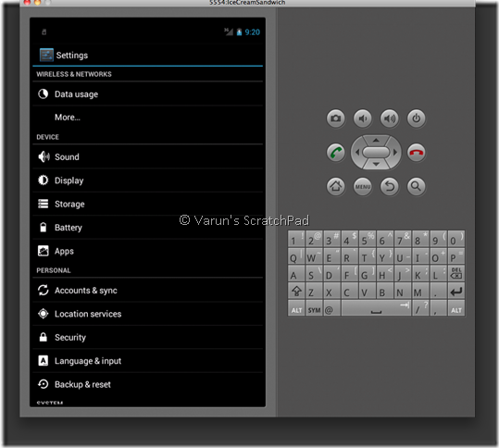Click the Z key on keyboard
This screenshot has width=499, height=448.
pos(314,291)
